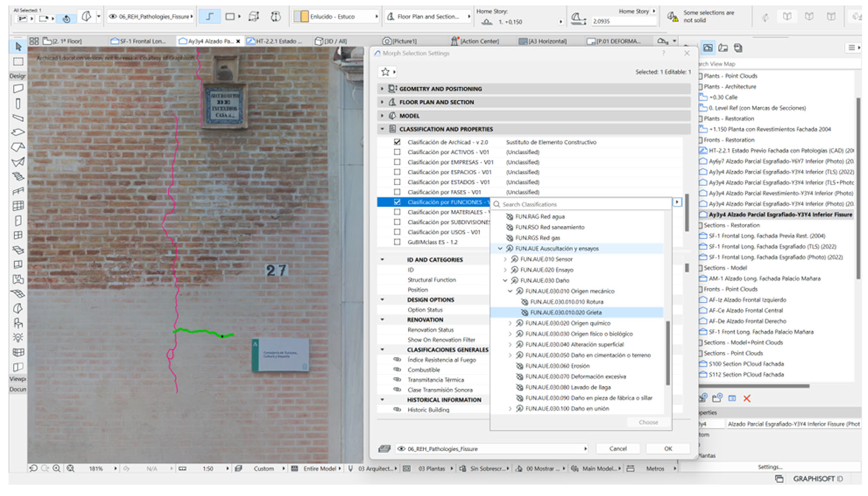Select the Arrow tool in toolbox
The width and height of the screenshot is (868, 496).
tap(18, 47)
